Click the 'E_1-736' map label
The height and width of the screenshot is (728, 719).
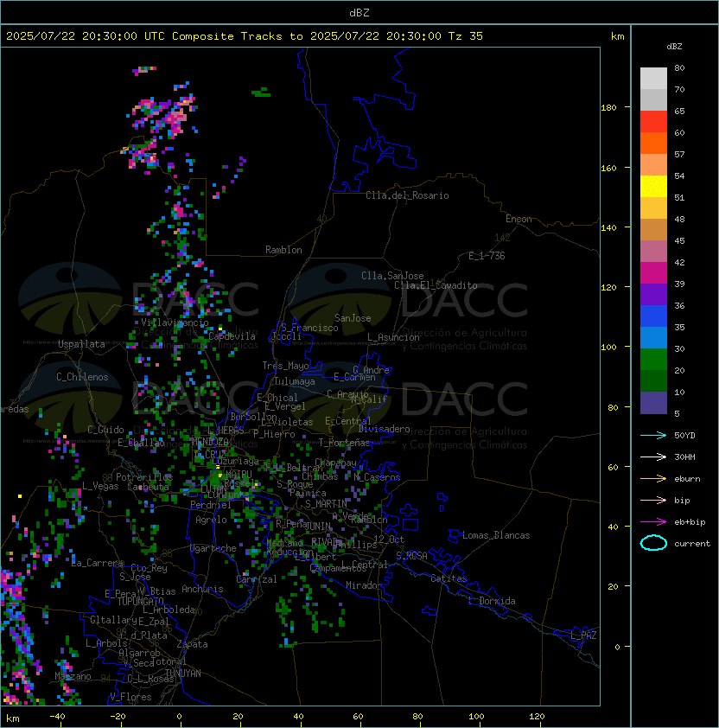point(487,256)
